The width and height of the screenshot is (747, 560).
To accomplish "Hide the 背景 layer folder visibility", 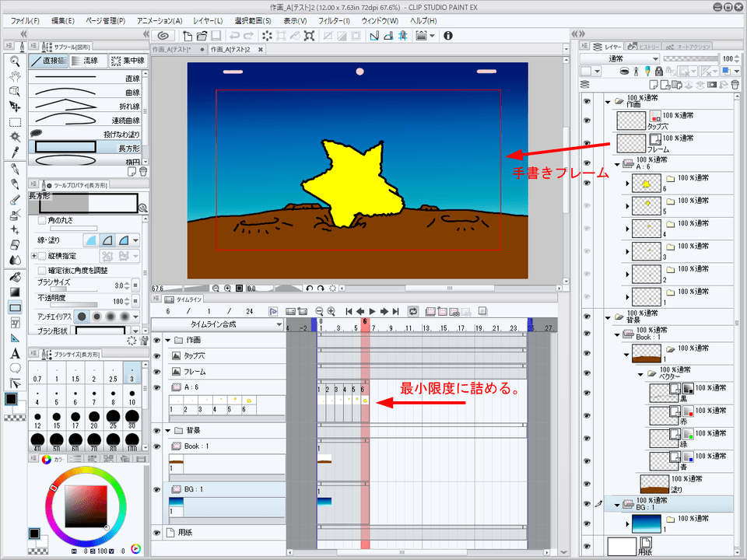I will [586, 317].
